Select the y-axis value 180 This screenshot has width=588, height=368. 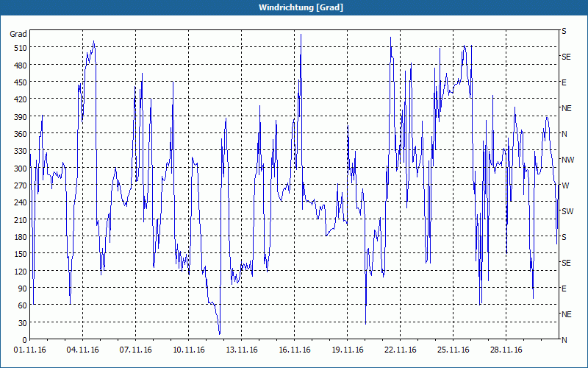point(21,237)
